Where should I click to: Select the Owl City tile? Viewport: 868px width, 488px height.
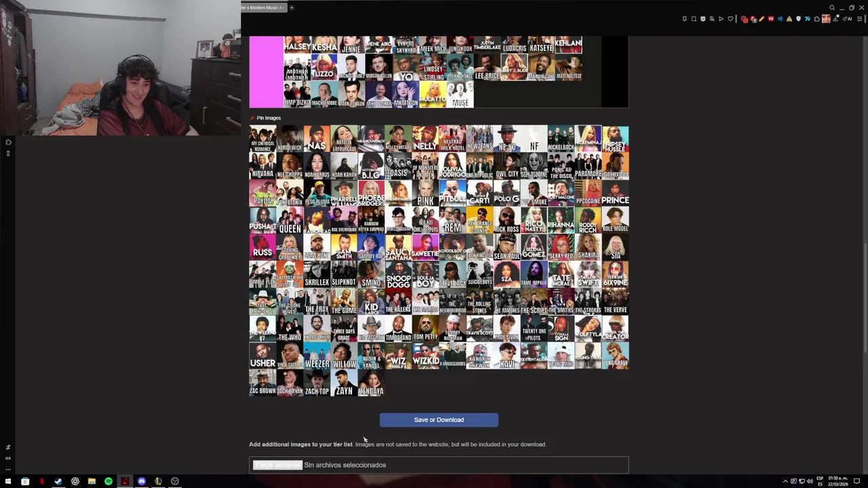[x=507, y=166]
